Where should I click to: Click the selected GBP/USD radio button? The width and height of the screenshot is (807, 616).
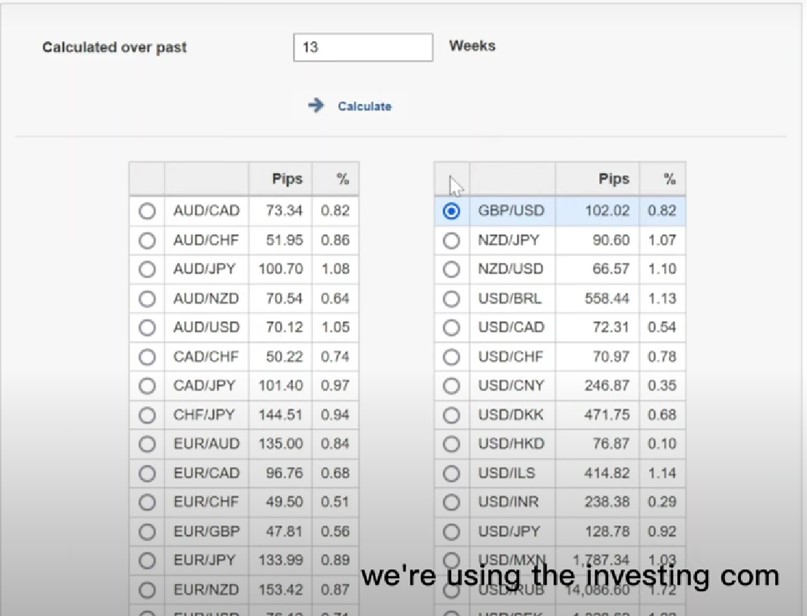click(x=451, y=211)
